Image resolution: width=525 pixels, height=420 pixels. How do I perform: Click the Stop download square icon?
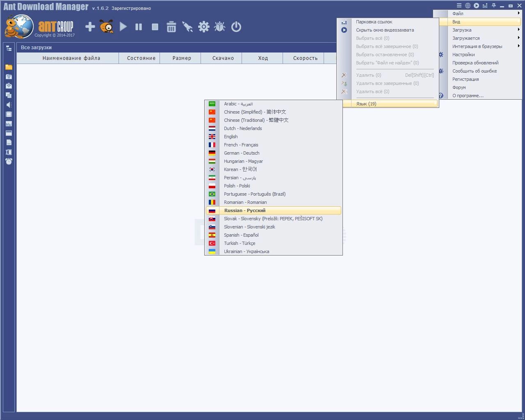(155, 27)
